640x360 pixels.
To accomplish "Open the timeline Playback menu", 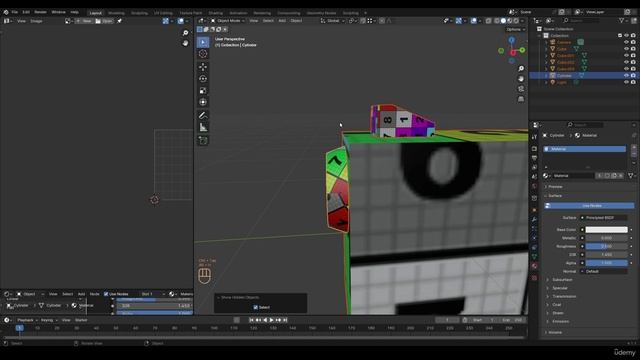I will pyautogui.click(x=27, y=320).
